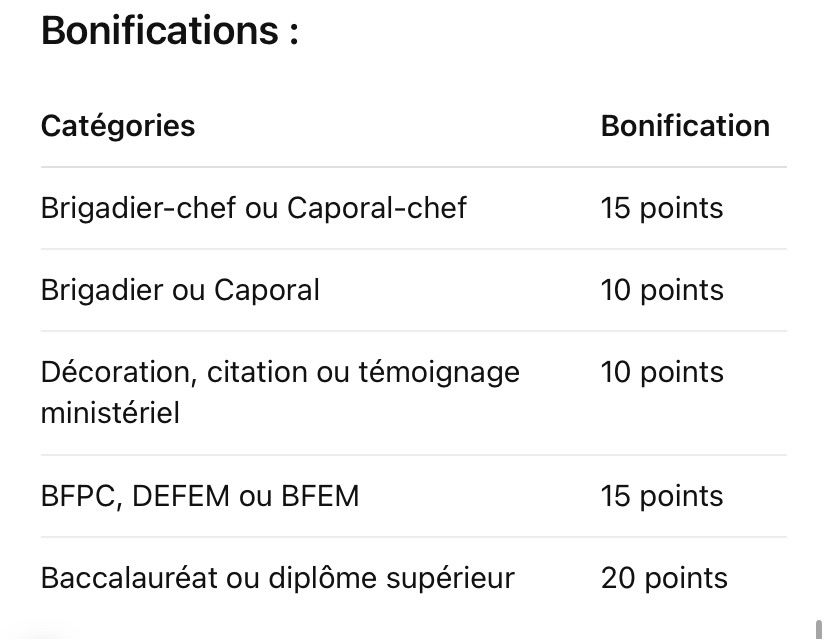Select the Bonification column header
The width and height of the screenshot is (828, 639).
685,126
